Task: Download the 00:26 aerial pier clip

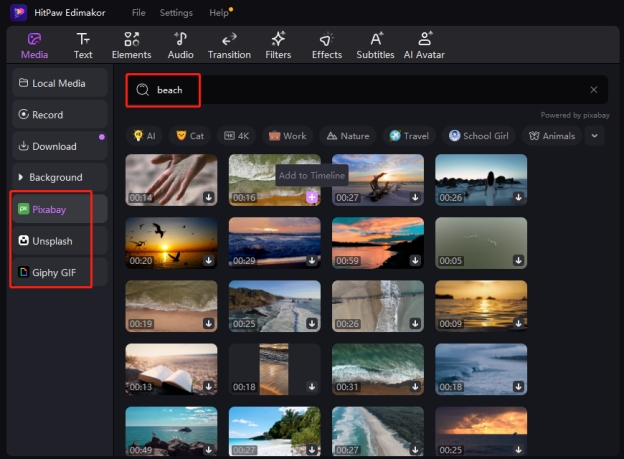Action: pos(415,323)
